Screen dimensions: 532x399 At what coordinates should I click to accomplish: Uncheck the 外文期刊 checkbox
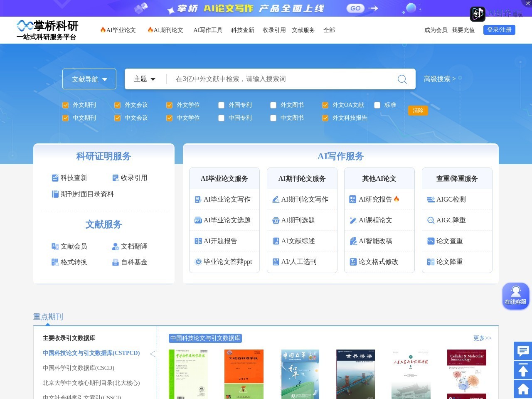pos(65,105)
